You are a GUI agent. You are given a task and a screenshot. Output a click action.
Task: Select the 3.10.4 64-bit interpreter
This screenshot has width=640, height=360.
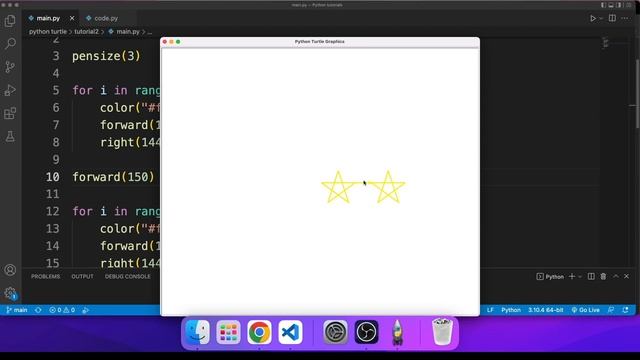pyautogui.click(x=545, y=310)
